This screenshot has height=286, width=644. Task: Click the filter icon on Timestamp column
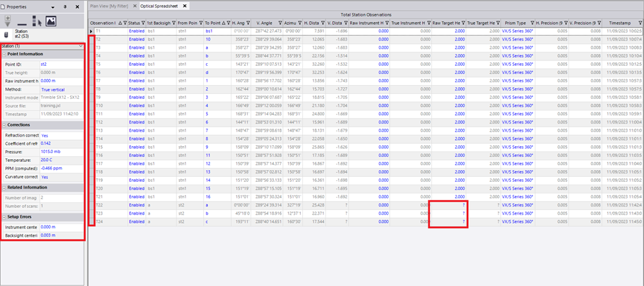(640, 23)
